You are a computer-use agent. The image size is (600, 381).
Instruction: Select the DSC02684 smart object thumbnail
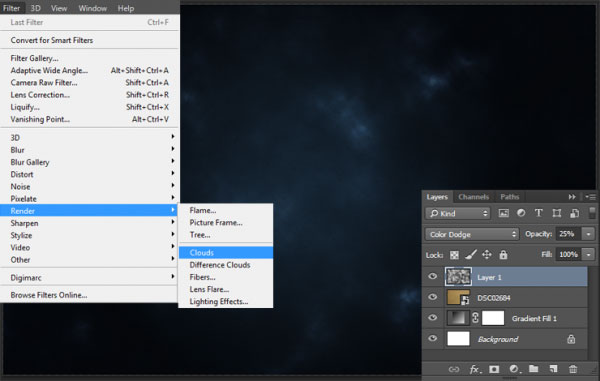pos(458,297)
